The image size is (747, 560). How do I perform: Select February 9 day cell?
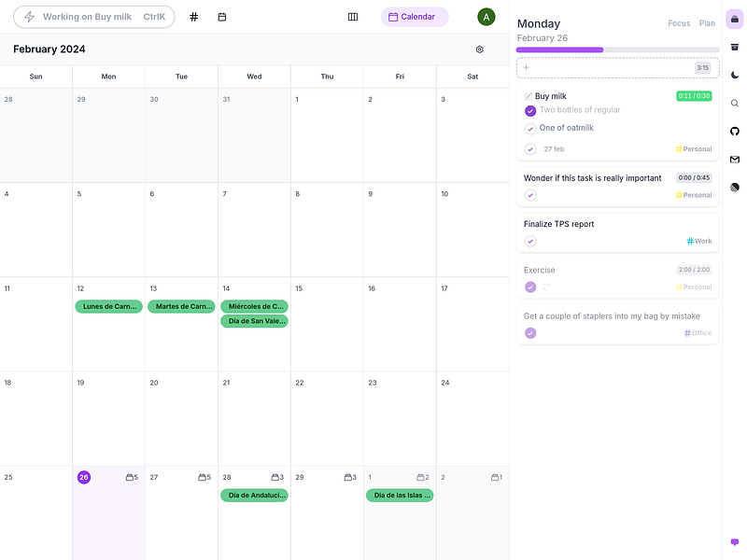[400, 230]
